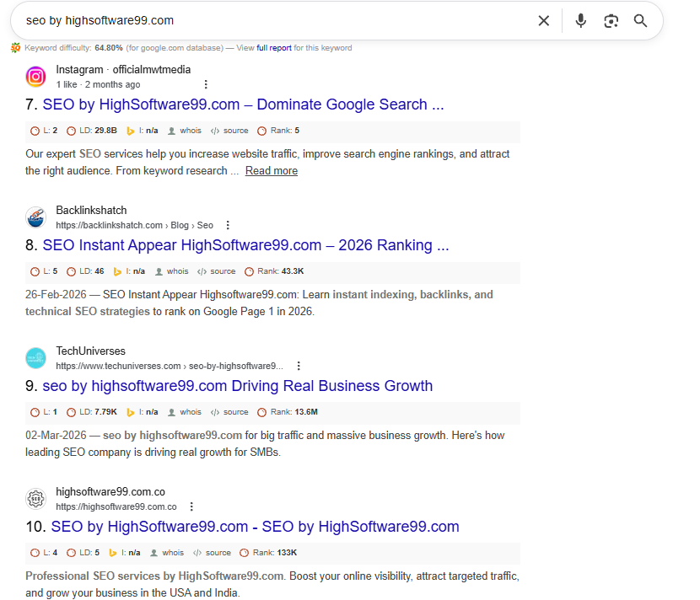Viewport: 700px width, 600px height.
Task: Click the Rank icon under result 10
Action: [x=245, y=552]
